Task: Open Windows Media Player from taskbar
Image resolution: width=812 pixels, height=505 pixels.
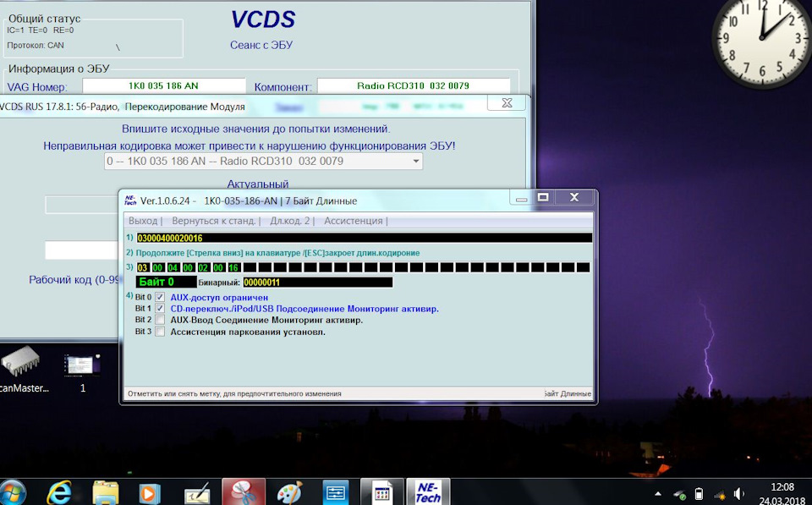Action: pos(150,493)
